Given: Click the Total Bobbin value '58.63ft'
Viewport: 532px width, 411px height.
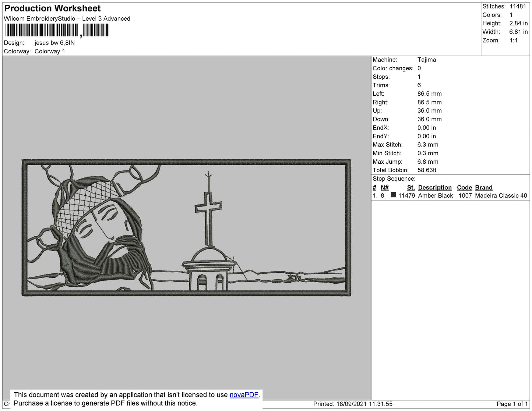Looking at the screenshot, I should [427, 170].
